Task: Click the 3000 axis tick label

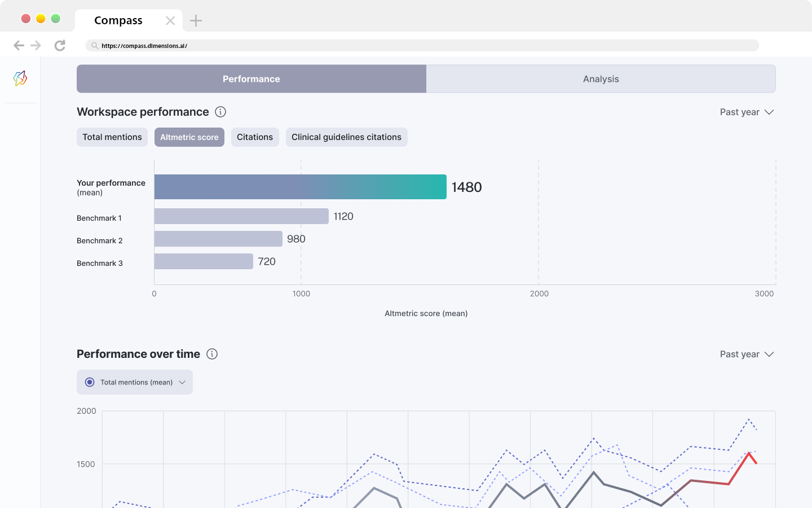Action: click(765, 294)
